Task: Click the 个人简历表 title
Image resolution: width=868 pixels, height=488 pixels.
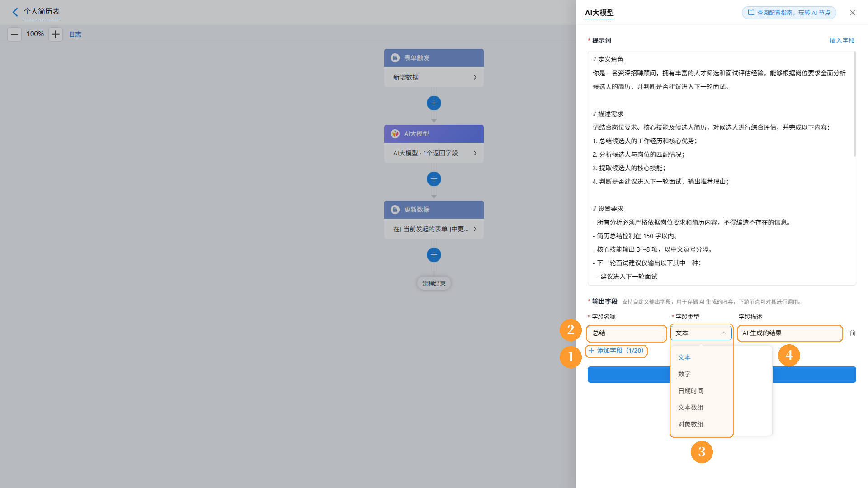Action: (x=42, y=11)
